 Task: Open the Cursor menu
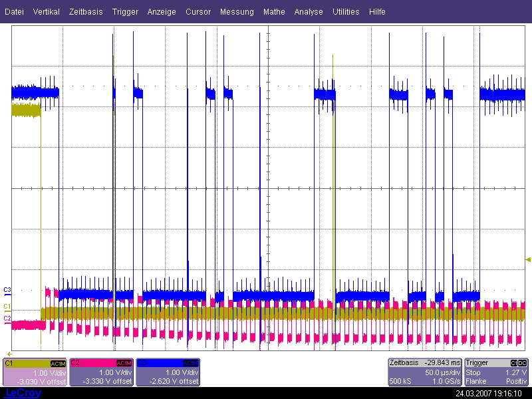click(198, 12)
